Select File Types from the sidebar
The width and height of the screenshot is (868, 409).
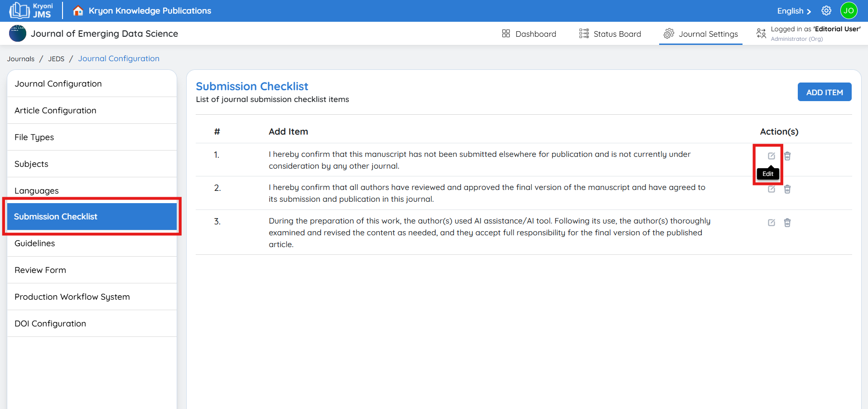(34, 137)
